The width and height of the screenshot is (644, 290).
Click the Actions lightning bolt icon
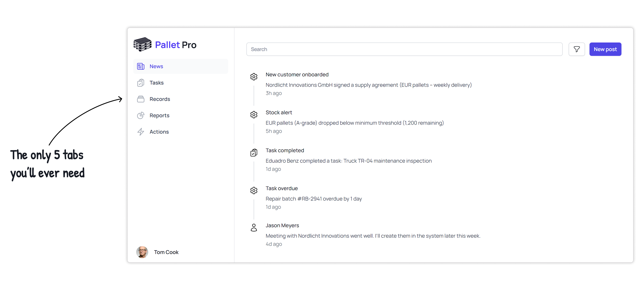pyautogui.click(x=141, y=132)
